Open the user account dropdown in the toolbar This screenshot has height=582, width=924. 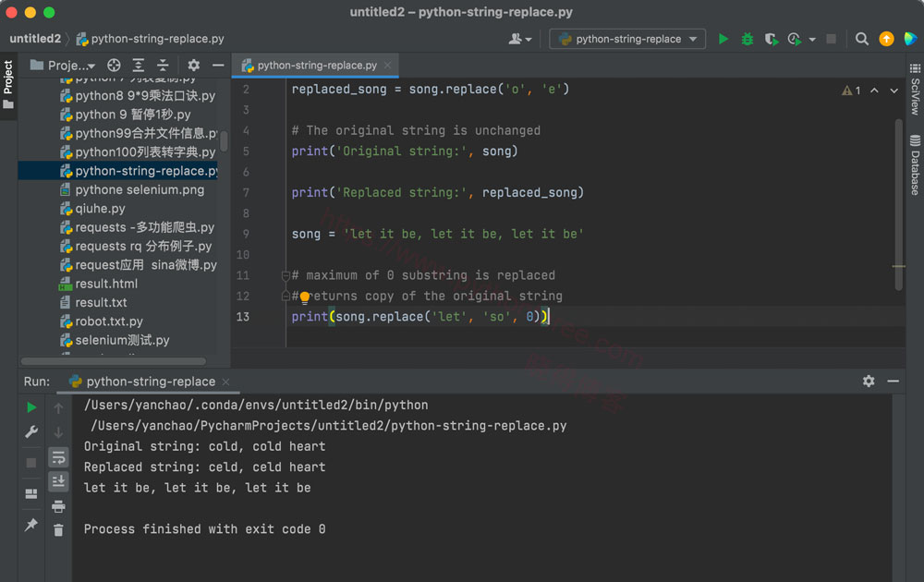point(519,39)
